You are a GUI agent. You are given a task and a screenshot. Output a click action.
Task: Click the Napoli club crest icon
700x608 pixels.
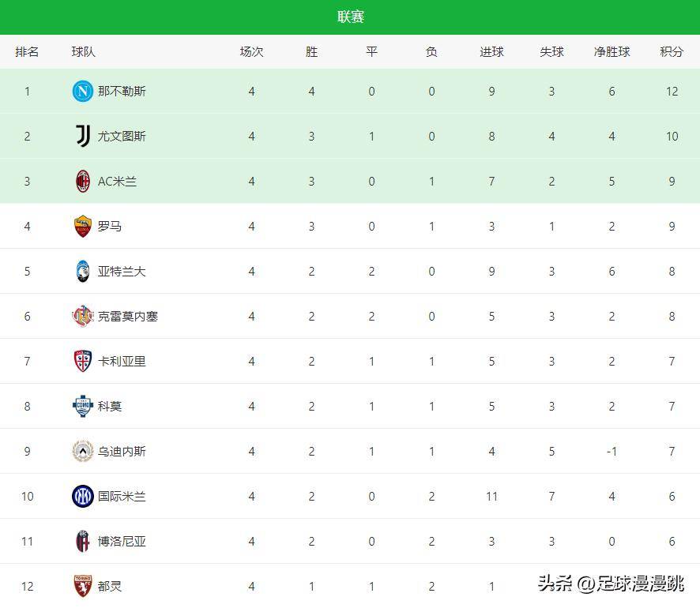[x=81, y=91]
